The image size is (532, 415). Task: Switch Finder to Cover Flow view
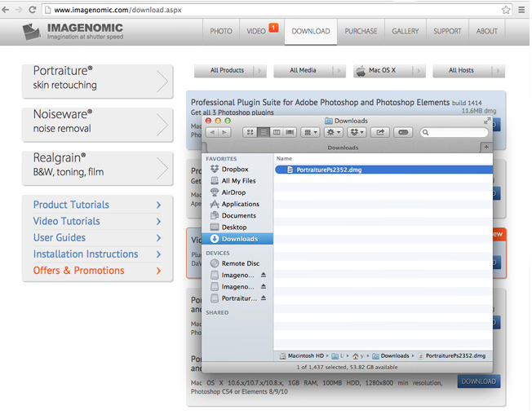tap(290, 132)
